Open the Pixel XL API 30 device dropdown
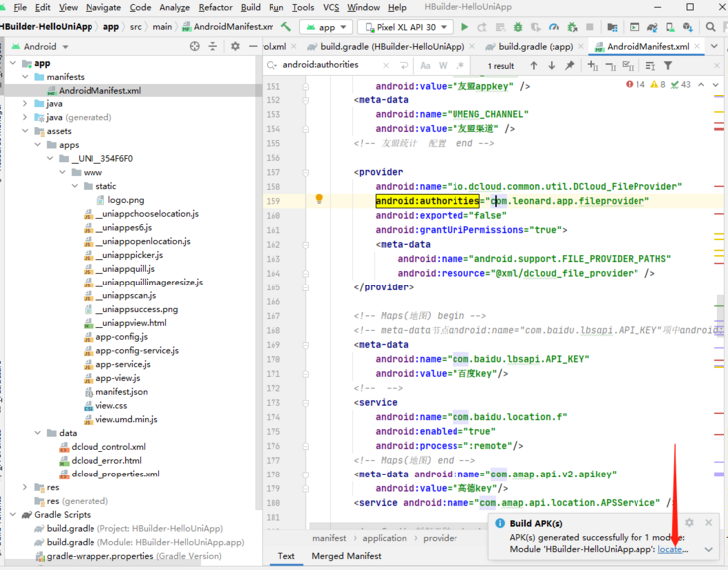Viewport: 728px width, 570px height. point(407,27)
